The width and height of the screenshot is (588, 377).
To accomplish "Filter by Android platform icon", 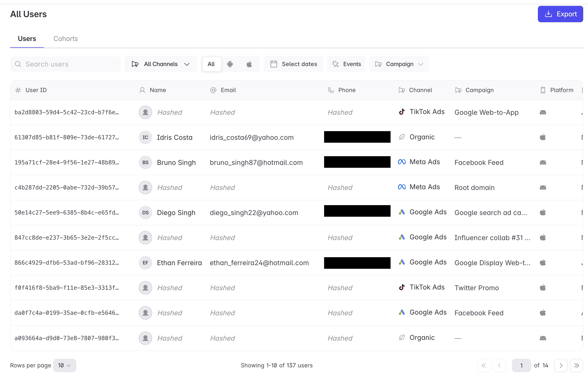I will point(230,64).
